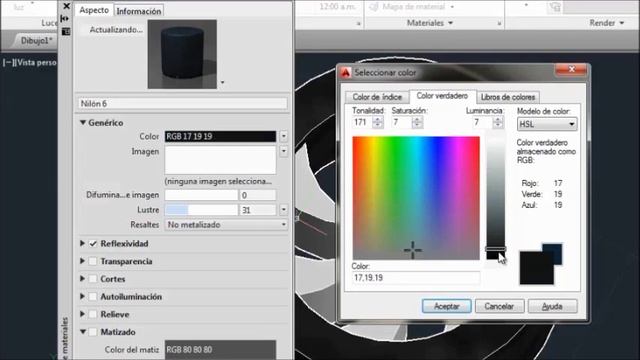Expand the Relieve section
640x360 pixels.
(82, 314)
